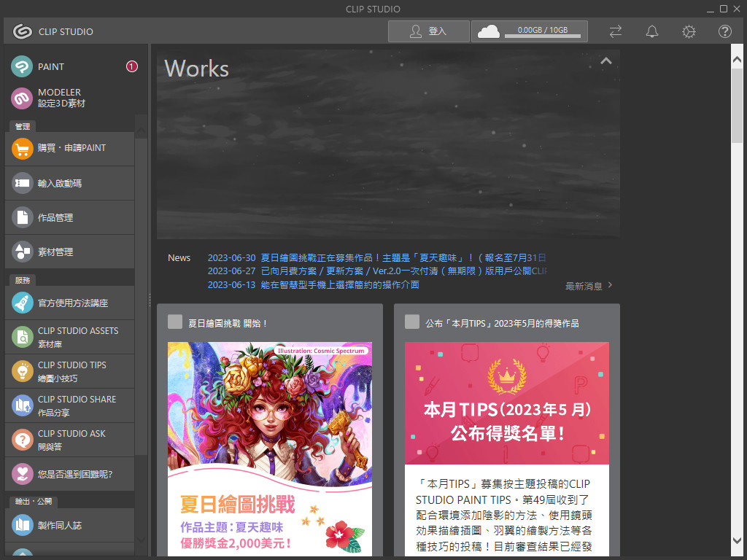The image size is (747, 560).
Task: Select 官方使用方法講座 menu item
Action: (x=69, y=303)
